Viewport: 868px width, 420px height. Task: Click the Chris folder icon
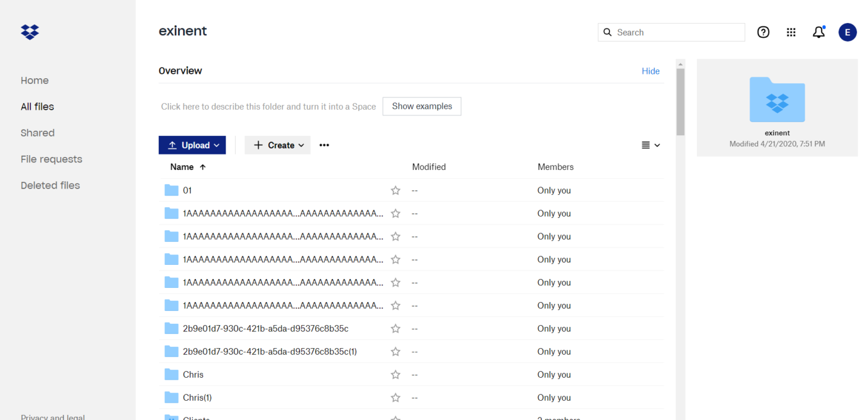click(172, 375)
